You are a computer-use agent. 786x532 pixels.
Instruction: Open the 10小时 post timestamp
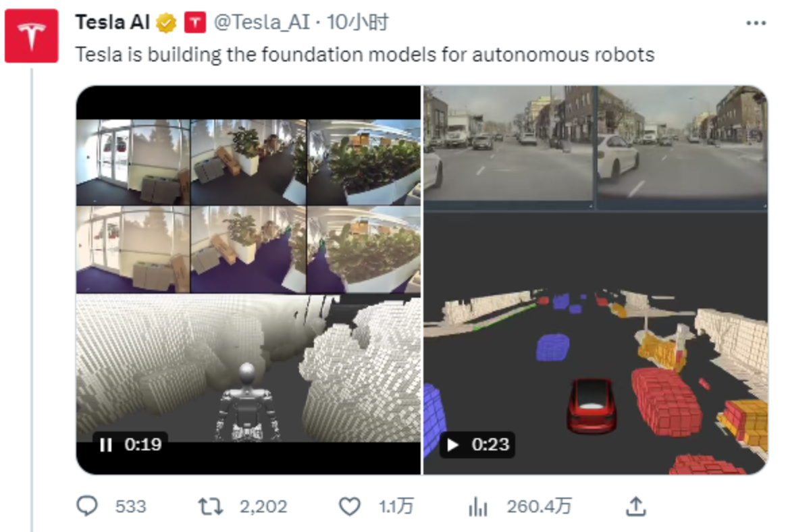click(357, 22)
